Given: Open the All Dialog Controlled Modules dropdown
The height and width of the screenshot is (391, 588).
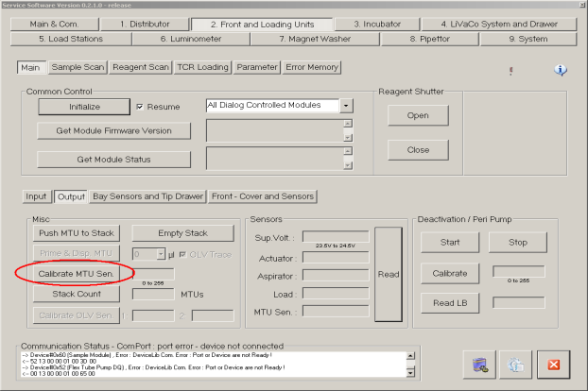Looking at the screenshot, I should tap(346, 106).
